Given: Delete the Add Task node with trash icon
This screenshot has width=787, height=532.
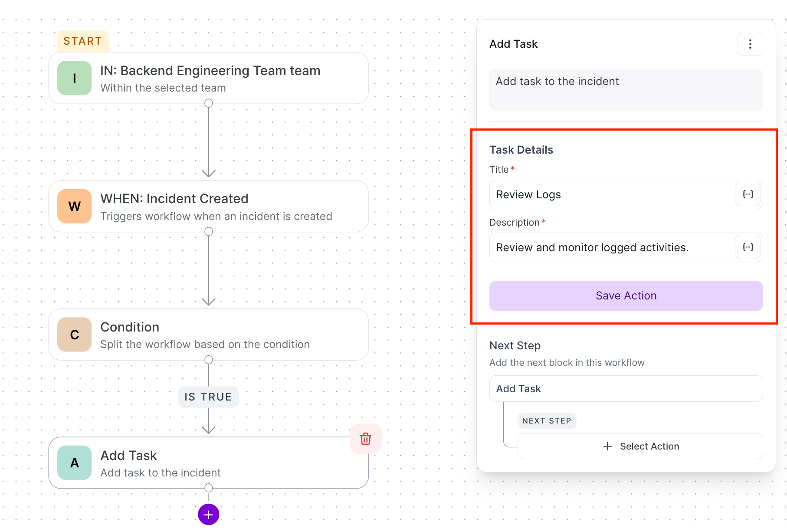Looking at the screenshot, I should [x=366, y=439].
